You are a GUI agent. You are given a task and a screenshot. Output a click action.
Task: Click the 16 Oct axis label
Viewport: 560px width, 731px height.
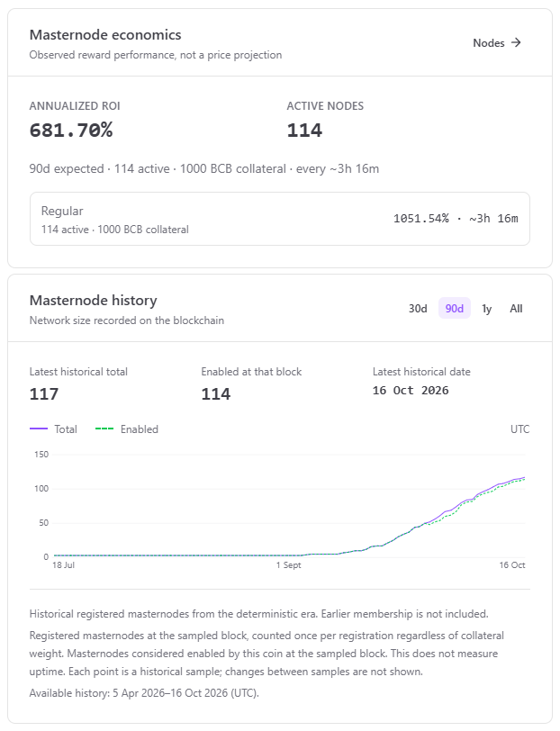512,565
